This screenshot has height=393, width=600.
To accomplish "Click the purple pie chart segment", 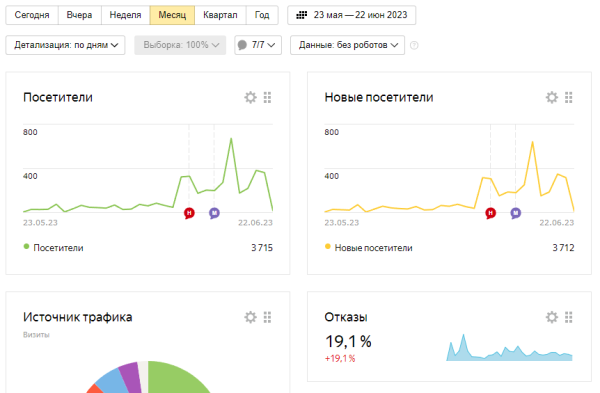I will point(131,377).
